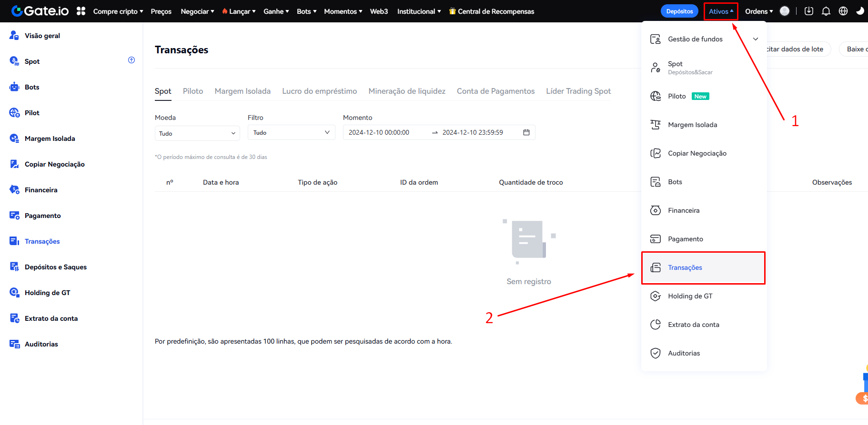
Task: Open the Filtro dropdown
Action: pyautogui.click(x=291, y=132)
